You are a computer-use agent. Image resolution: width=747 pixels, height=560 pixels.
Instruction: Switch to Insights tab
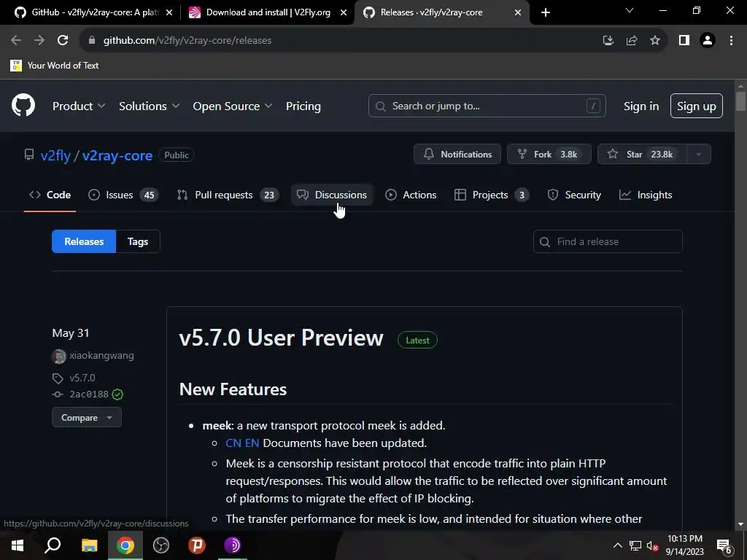pyautogui.click(x=646, y=195)
